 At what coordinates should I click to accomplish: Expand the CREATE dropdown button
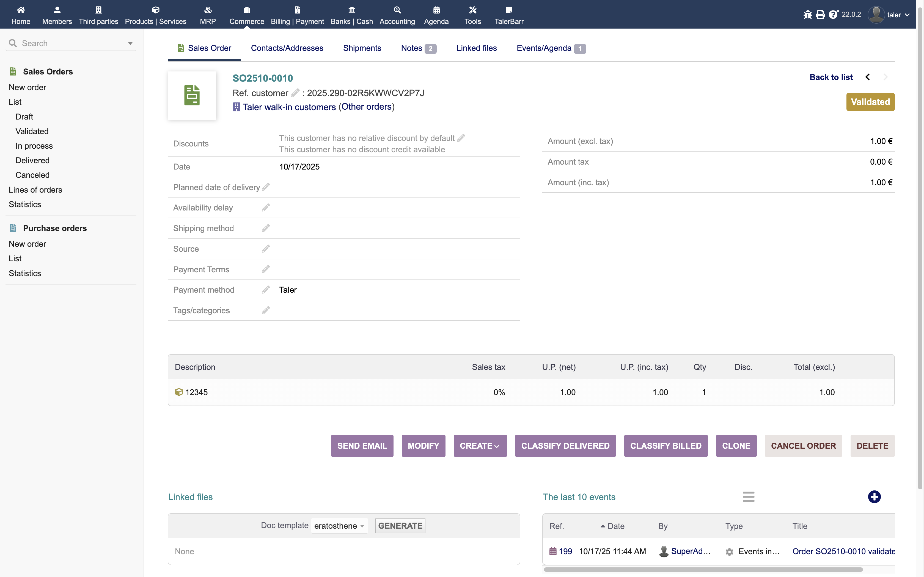(480, 445)
